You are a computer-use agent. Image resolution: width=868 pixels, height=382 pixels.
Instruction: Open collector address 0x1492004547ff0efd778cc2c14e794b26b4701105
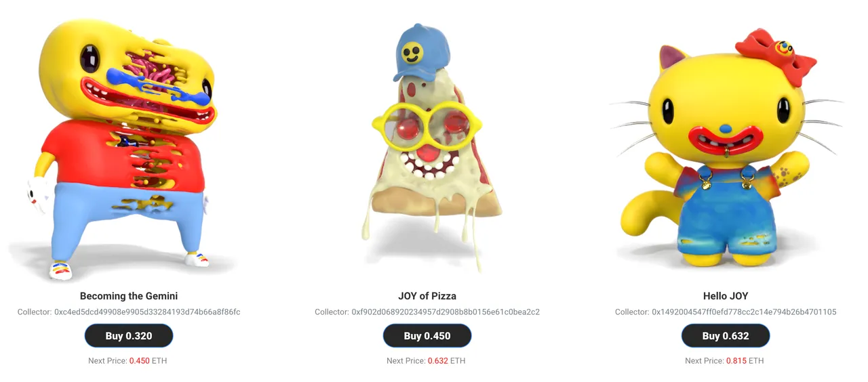(744, 312)
